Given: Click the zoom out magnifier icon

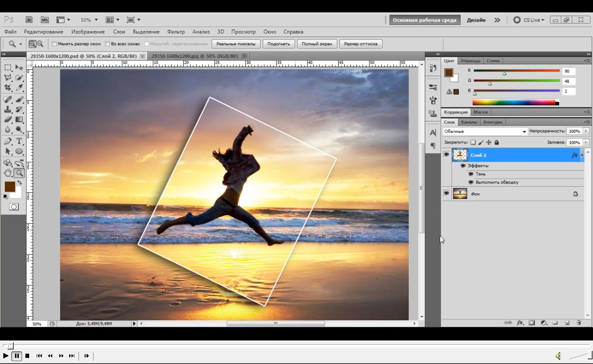Looking at the screenshot, I should pos(40,44).
